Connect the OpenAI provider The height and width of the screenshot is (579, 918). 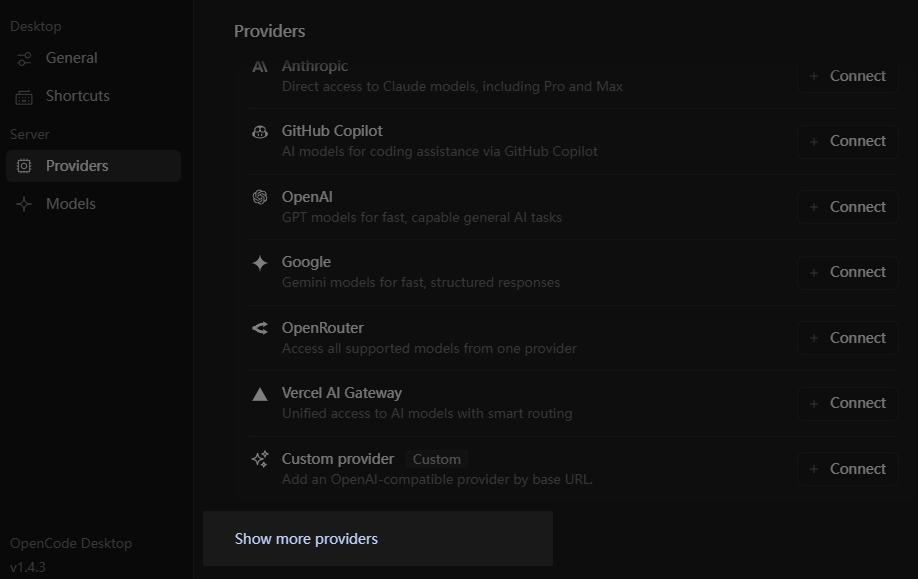click(847, 207)
